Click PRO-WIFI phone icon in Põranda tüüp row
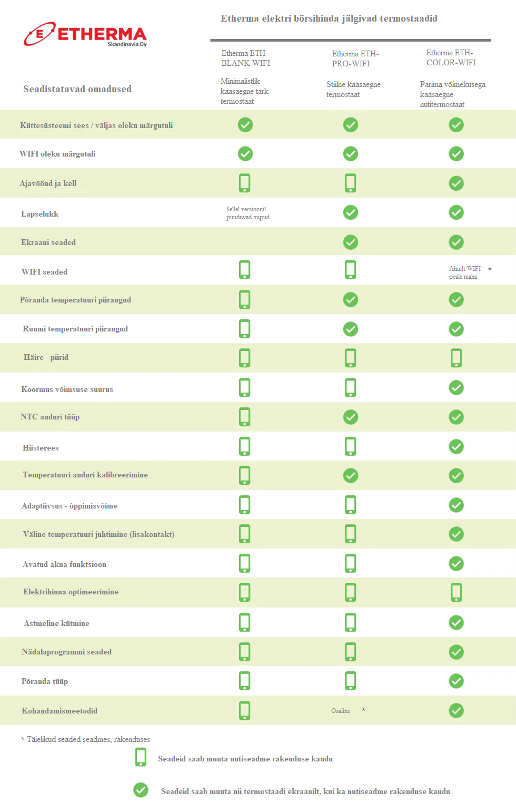The image size is (516, 812). (x=351, y=681)
